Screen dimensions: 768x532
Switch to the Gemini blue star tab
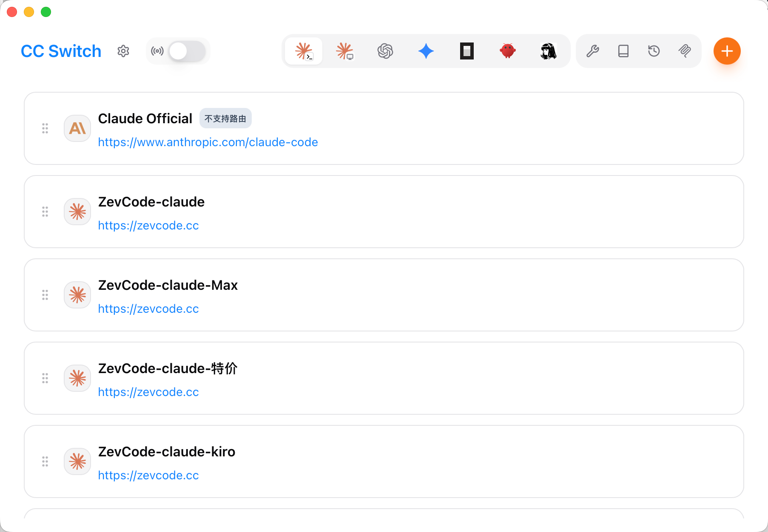pos(426,51)
